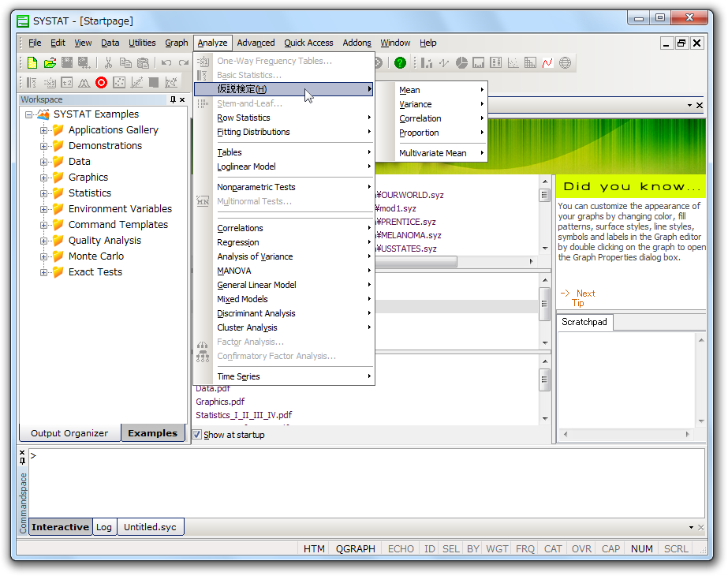Collapse the SYSTAT Examples root node
Image resolution: width=728 pixels, height=576 pixels.
[28, 114]
